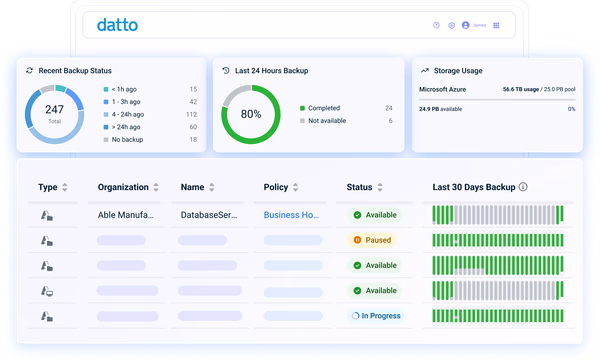Click the Able Manufa... organization cell

[x=126, y=215]
